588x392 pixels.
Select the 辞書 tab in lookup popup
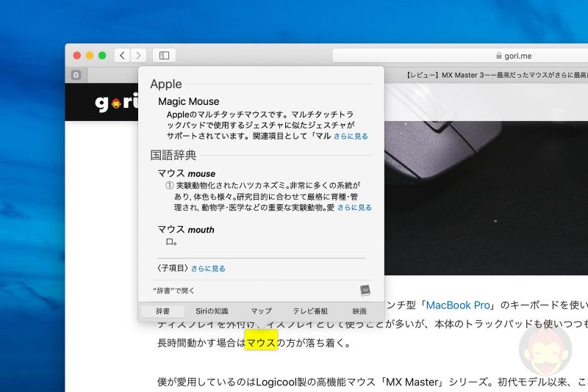162,311
